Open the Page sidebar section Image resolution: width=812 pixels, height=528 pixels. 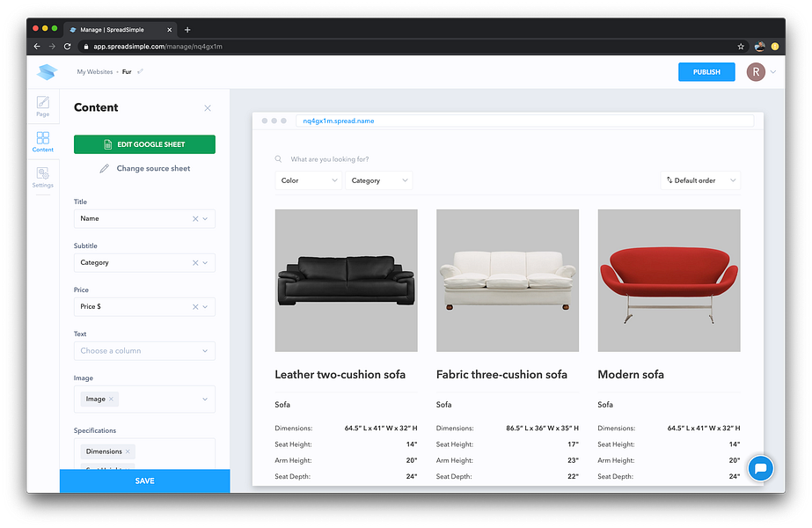(43, 106)
